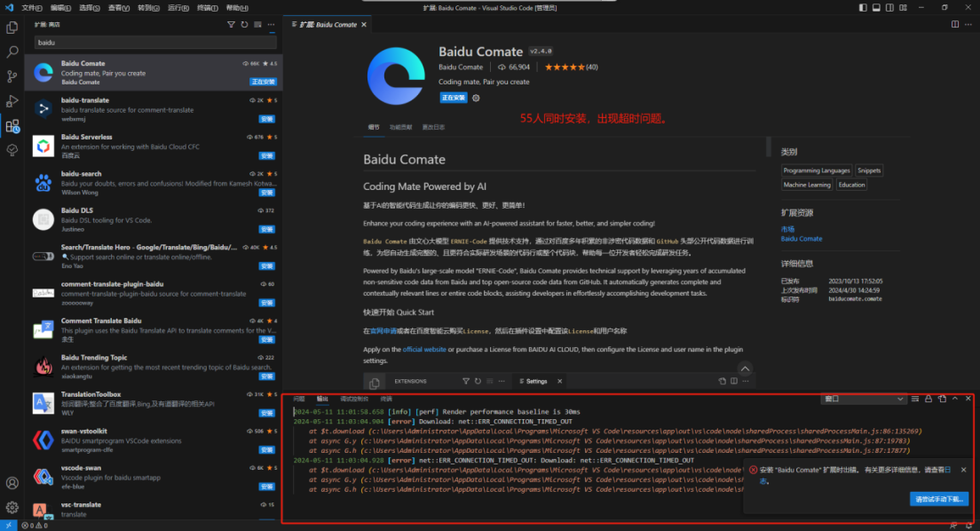Open the Explorer view in activity bar
This screenshot has height=531, width=980.
coord(12,28)
